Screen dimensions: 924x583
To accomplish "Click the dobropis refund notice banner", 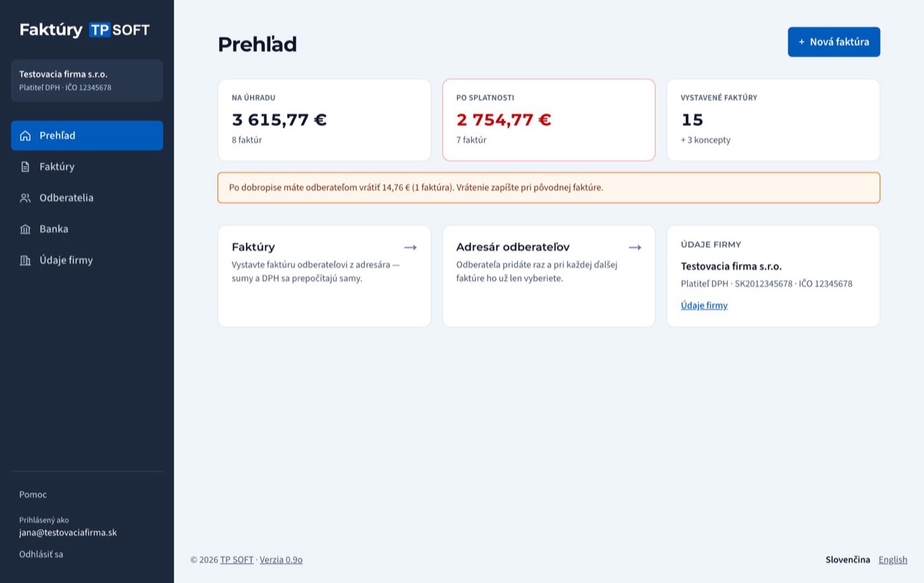I will [x=549, y=188].
